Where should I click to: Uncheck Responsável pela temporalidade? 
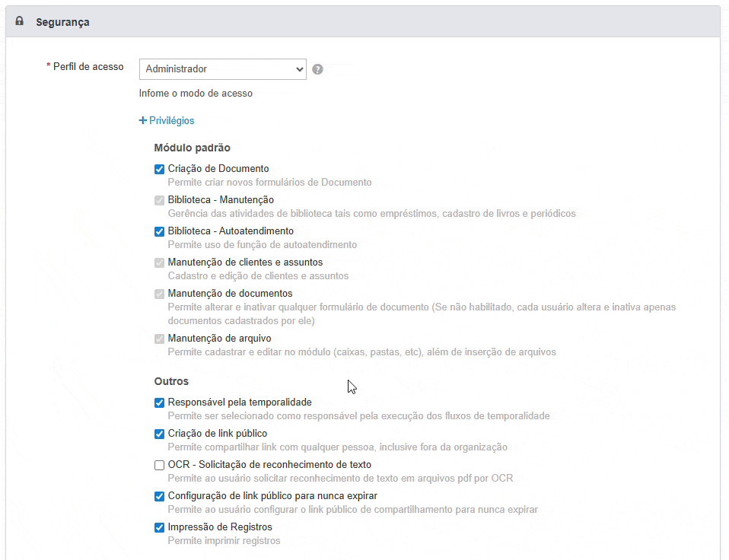coord(159,402)
